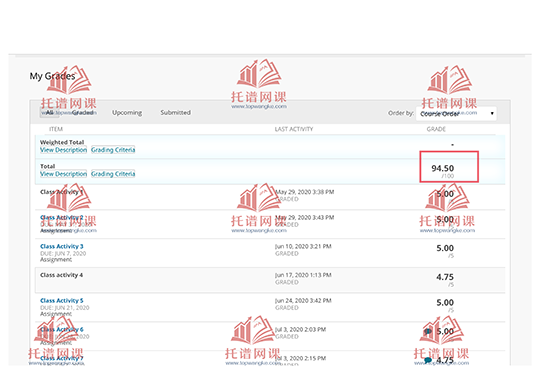Click the 94.50 total grade value
540x374 pixels.
[443, 168]
